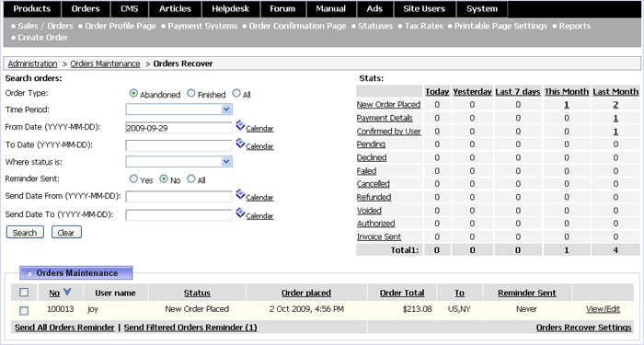Open the System menu
Viewport: 644px width, 345px height.
tap(482, 9)
